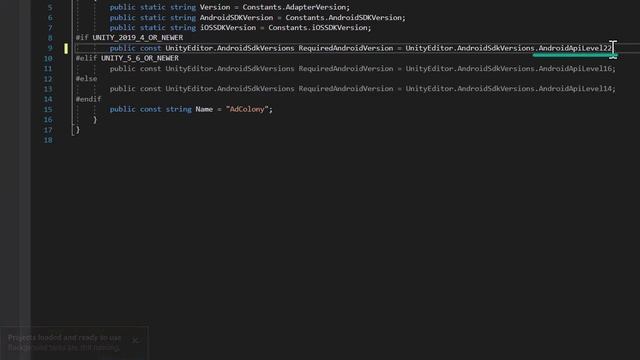Click line number 18 in the gutter

48,140
